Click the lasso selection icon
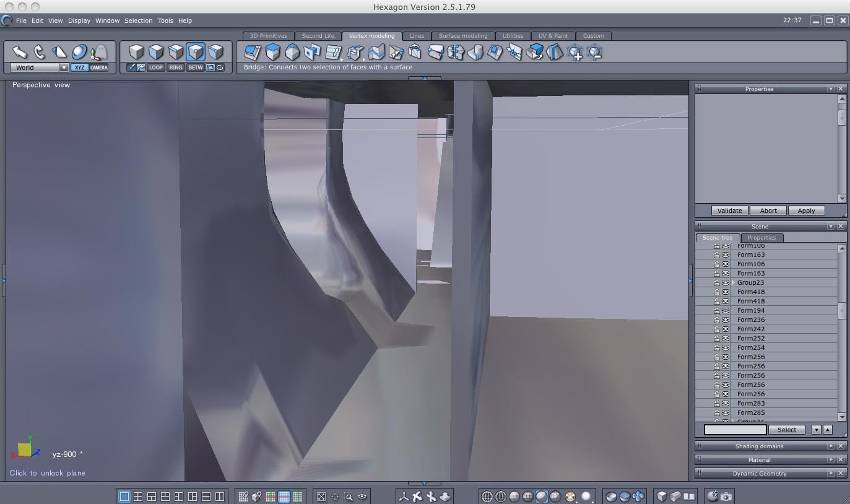Screen dimensions: 850x504 pos(220,67)
